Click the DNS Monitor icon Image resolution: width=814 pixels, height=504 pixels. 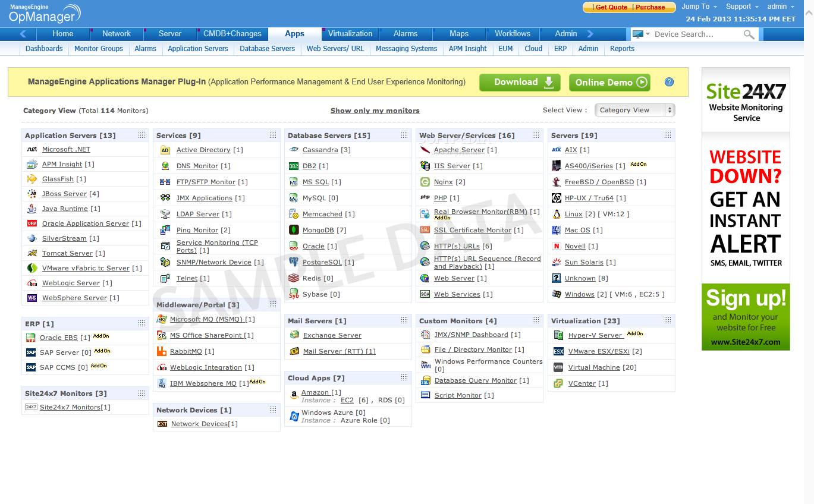[165, 166]
